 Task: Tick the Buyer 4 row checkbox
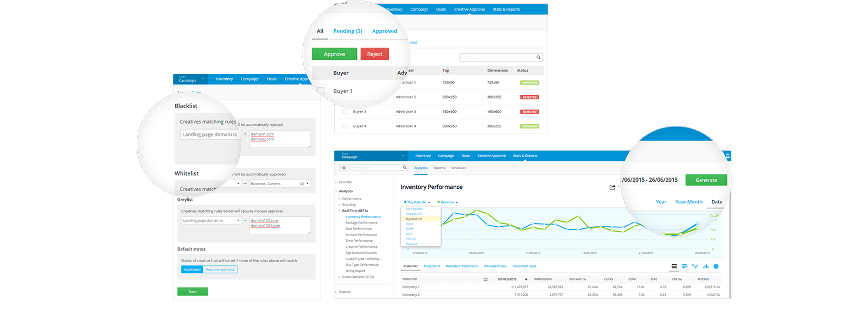pos(344,126)
